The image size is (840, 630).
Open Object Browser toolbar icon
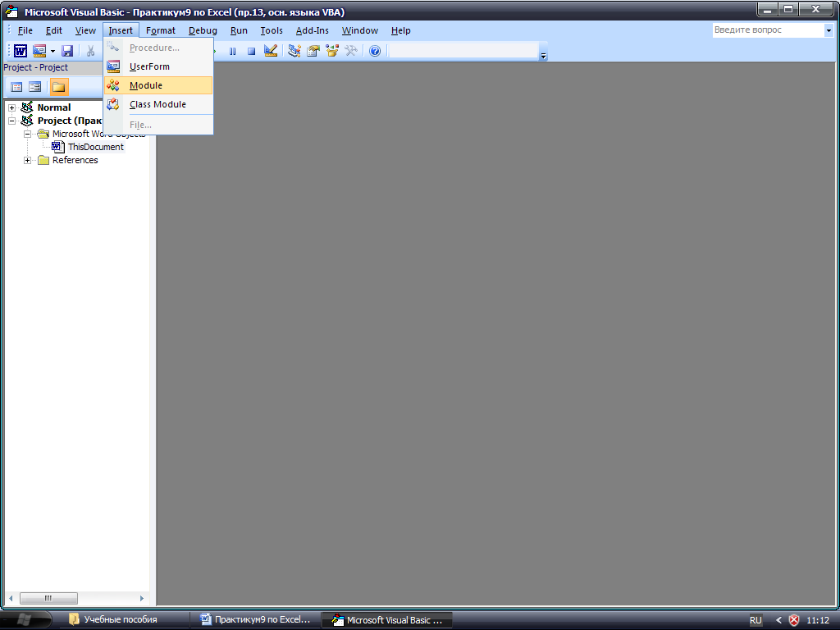click(x=332, y=51)
